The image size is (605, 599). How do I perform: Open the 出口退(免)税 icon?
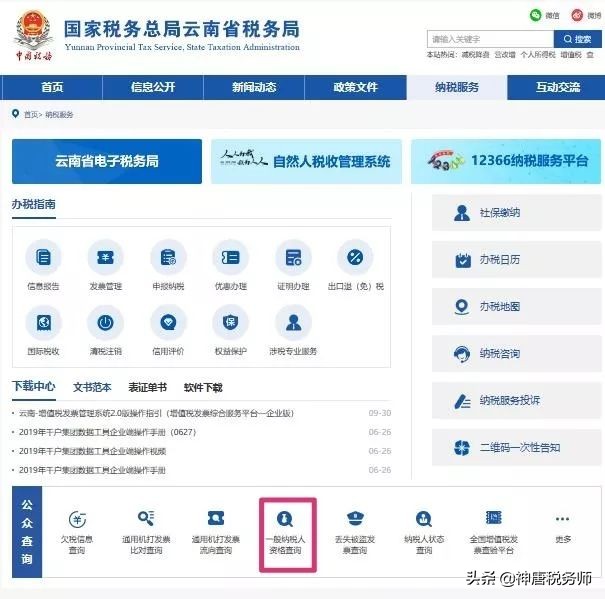355,257
